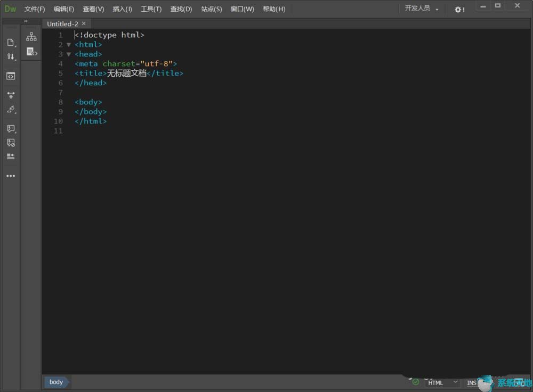Open the Customize Toolbar three-dots button
Screen dimensions: 533x392
(x=10, y=176)
